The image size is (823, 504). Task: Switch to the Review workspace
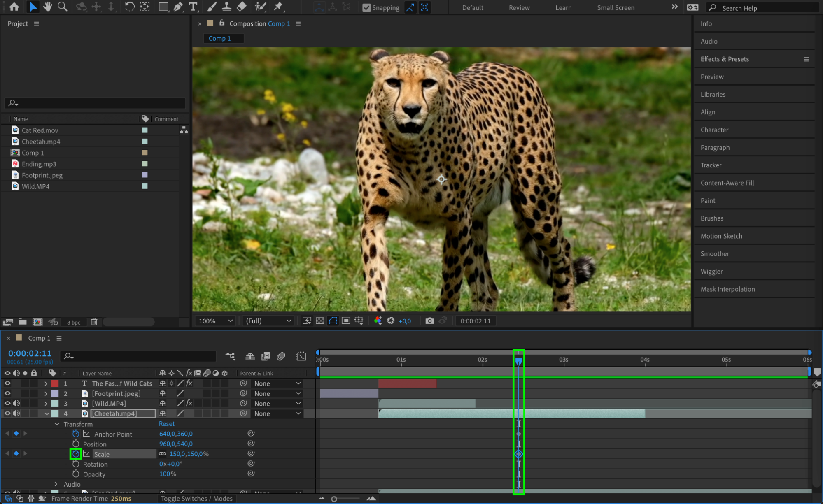coord(519,7)
